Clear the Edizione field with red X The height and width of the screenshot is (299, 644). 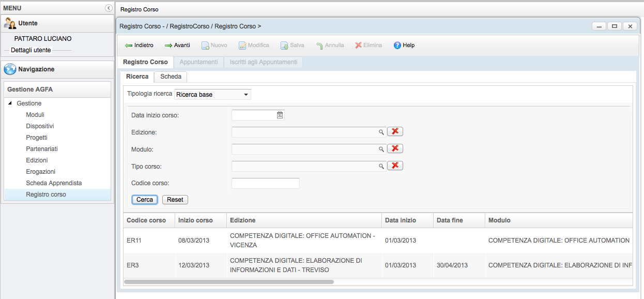pos(395,131)
